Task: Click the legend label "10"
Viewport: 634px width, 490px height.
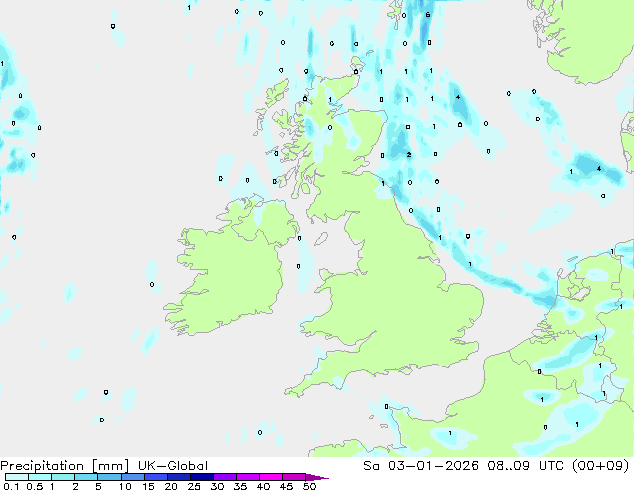Action: (x=125, y=486)
